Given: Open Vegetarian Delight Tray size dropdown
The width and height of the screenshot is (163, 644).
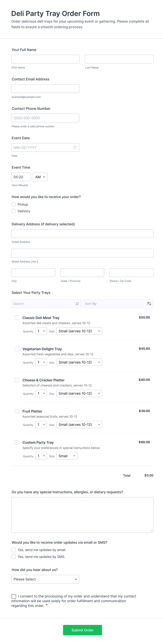Looking at the screenshot, I should (79, 362).
